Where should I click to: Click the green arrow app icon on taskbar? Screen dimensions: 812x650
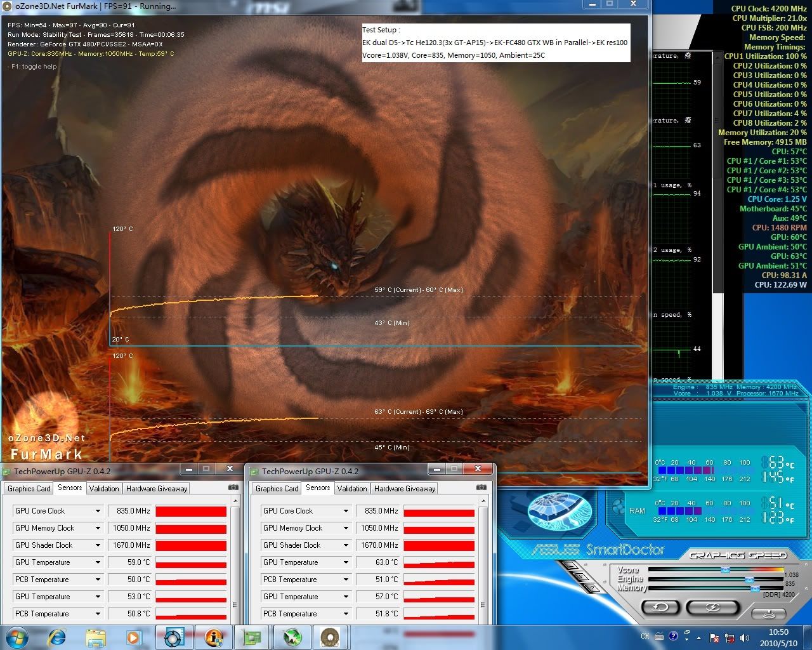(292, 637)
